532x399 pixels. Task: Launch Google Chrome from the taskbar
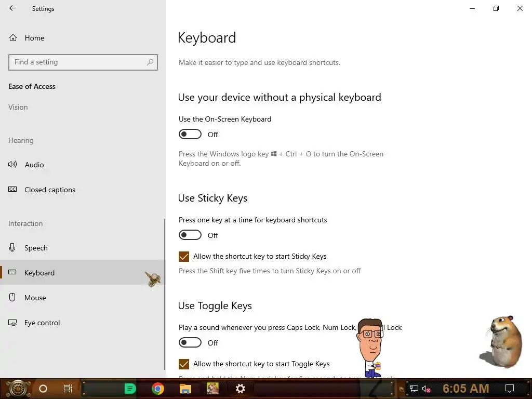coord(158,389)
